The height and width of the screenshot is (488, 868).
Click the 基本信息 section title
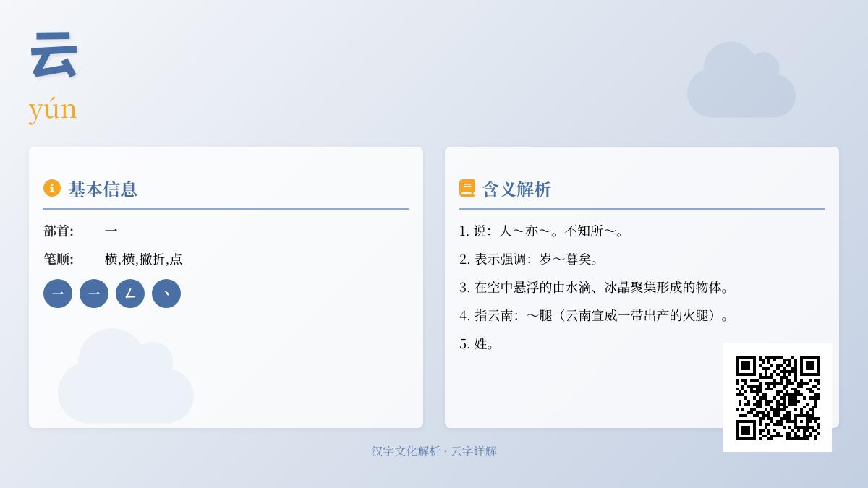(x=103, y=189)
